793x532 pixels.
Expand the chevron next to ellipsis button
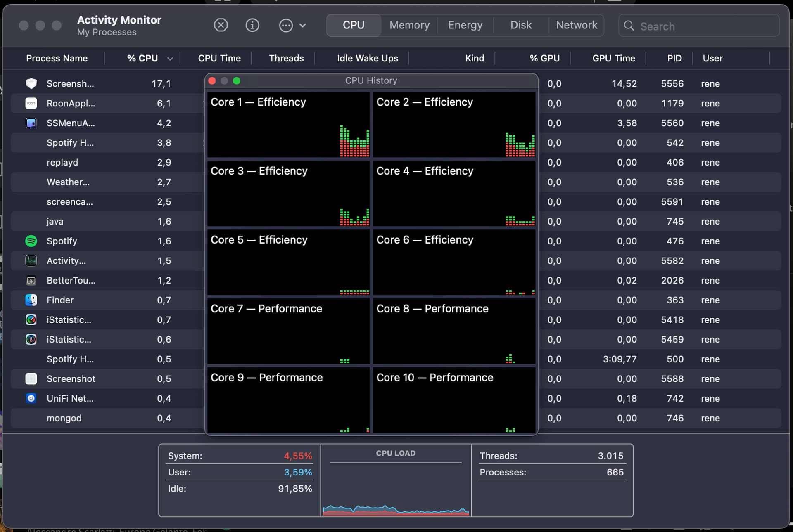tap(303, 26)
